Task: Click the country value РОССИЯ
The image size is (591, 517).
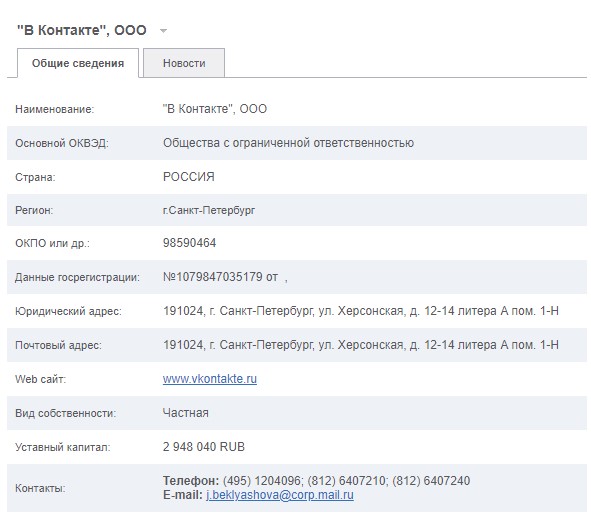Action: click(188, 177)
